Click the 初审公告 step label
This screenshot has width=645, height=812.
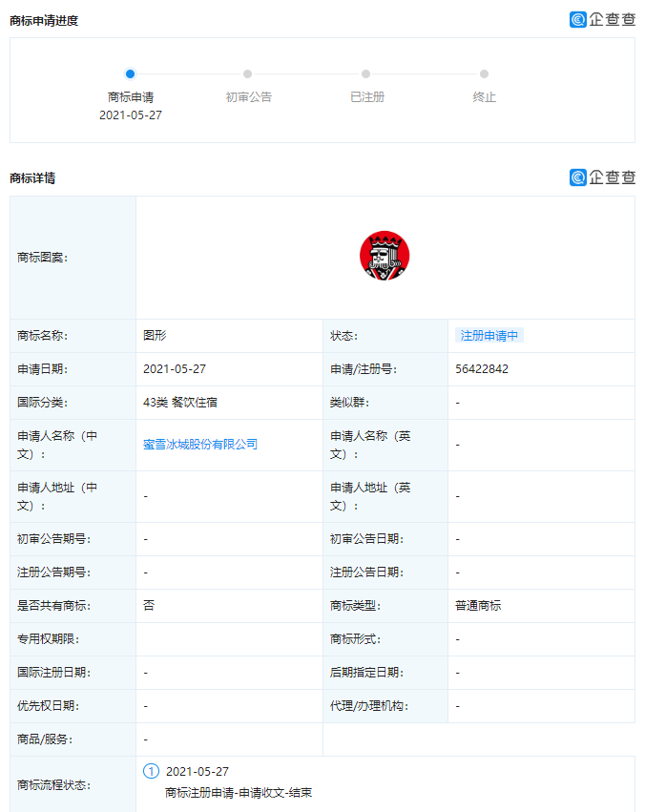point(248,96)
